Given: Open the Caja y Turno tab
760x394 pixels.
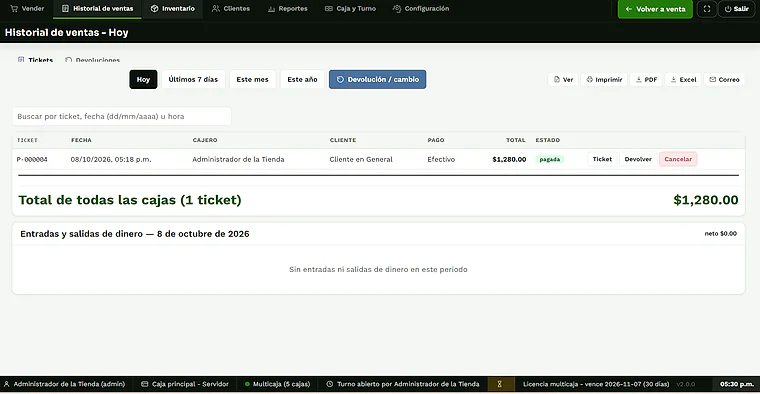Looking at the screenshot, I should (x=350, y=9).
